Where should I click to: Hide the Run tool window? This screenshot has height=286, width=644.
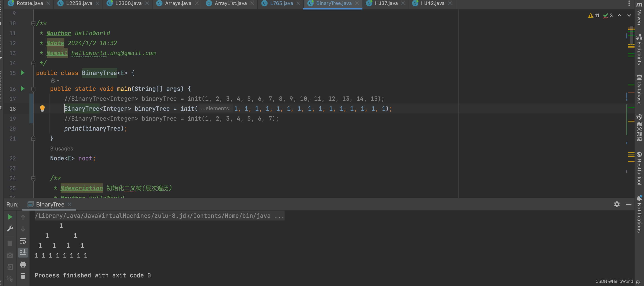[x=628, y=204]
